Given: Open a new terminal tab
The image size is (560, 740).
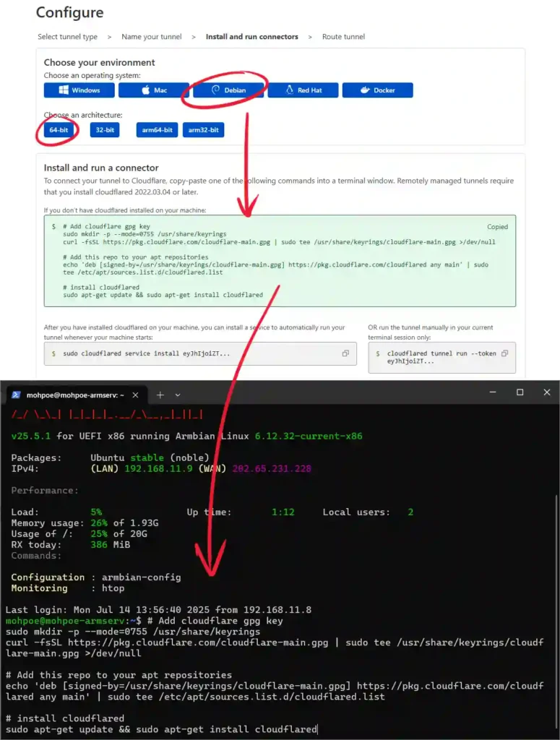Looking at the screenshot, I should click(160, 395).
